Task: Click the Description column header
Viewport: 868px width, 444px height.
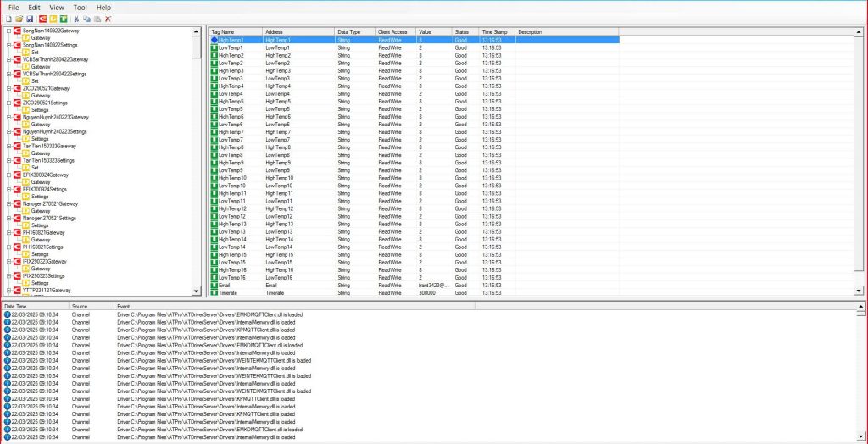Action: [x=567, y=32]
